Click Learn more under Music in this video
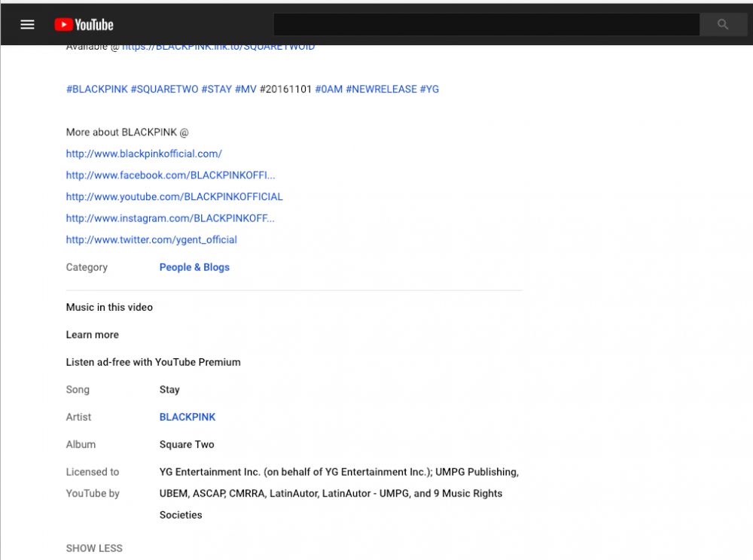Screen dimensions: 753x560 pyautogui.click(x=92, y=335)
